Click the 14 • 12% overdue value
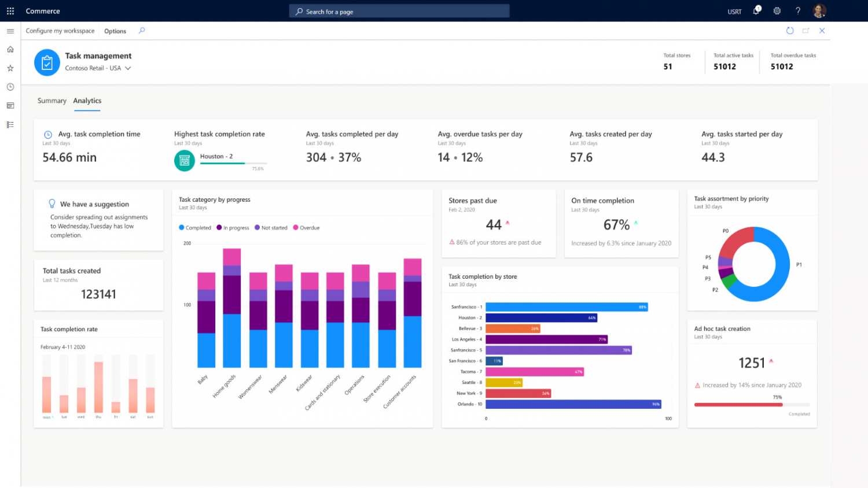This screenshot has height=488, width=868. coord(460,157)
